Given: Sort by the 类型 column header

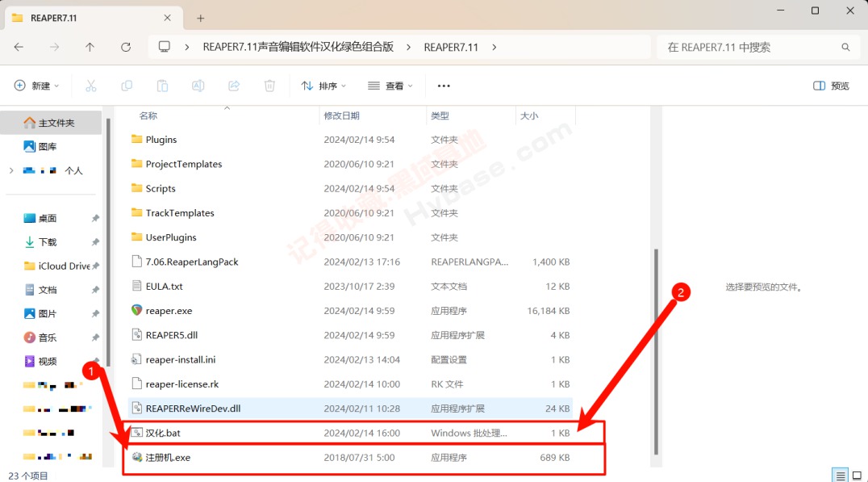Looking at the screenshot, I should coord(440,115).
